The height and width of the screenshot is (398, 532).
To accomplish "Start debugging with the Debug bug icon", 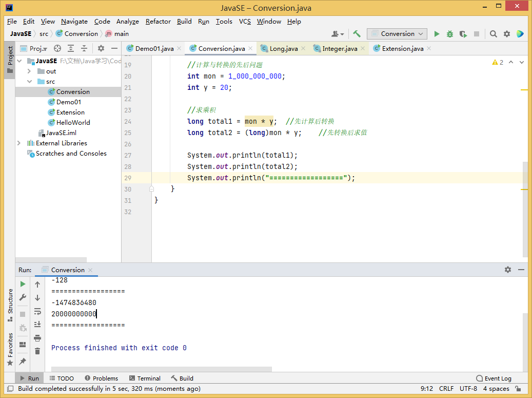I will click(x=450, y=34).
